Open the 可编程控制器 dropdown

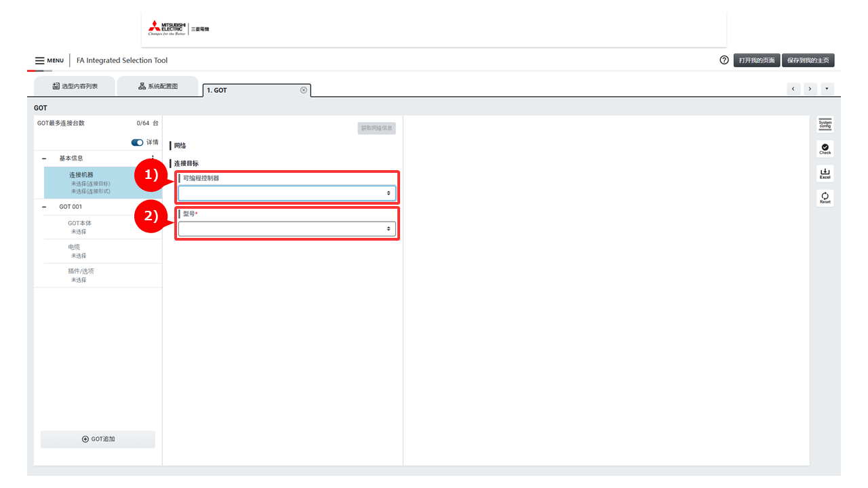(286, 193)
